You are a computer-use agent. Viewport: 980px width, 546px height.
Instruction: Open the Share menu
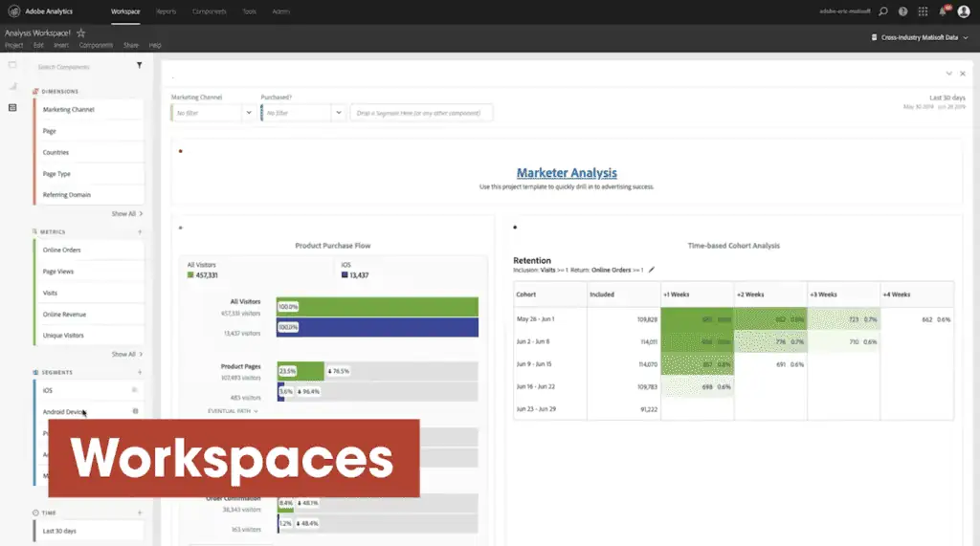click(x=130, y=45)
